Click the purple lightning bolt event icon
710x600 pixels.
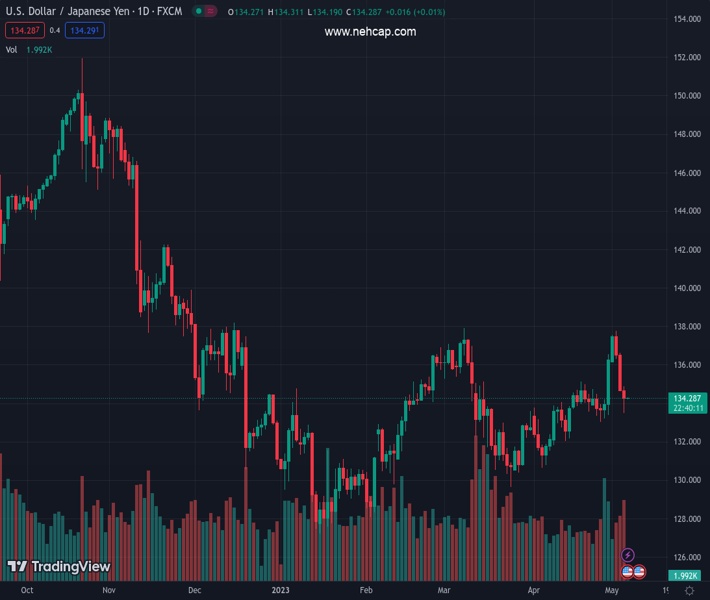click(x=628, y=555)
